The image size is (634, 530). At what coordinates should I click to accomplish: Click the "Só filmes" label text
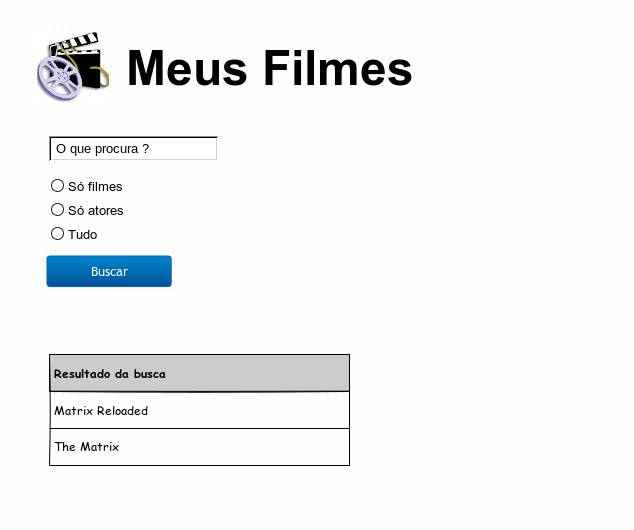point(95,186)
